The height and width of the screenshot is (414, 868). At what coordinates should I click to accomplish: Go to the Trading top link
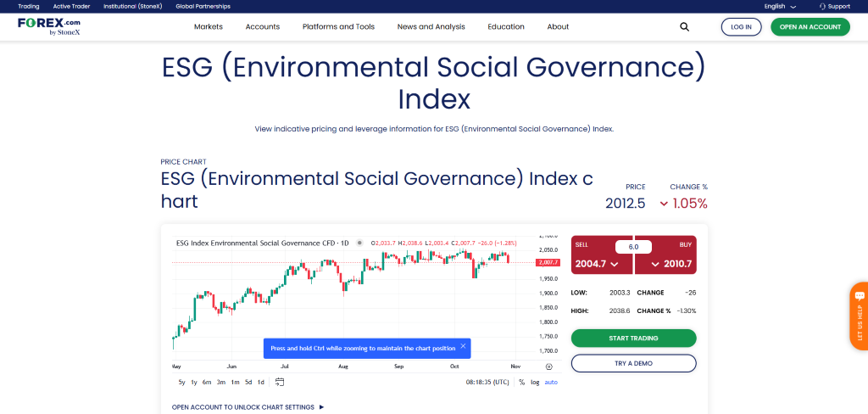point(28,7)
